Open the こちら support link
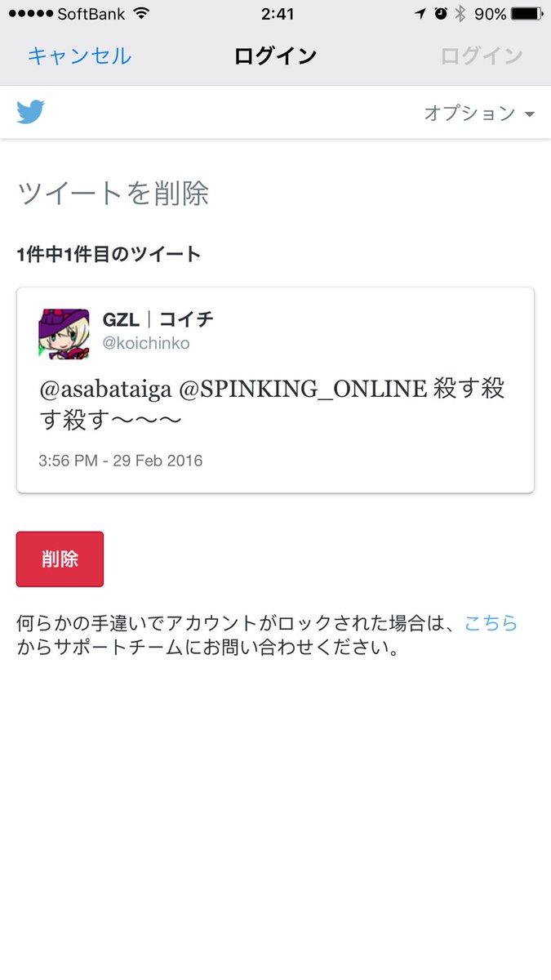 click(x=491, y=624)
